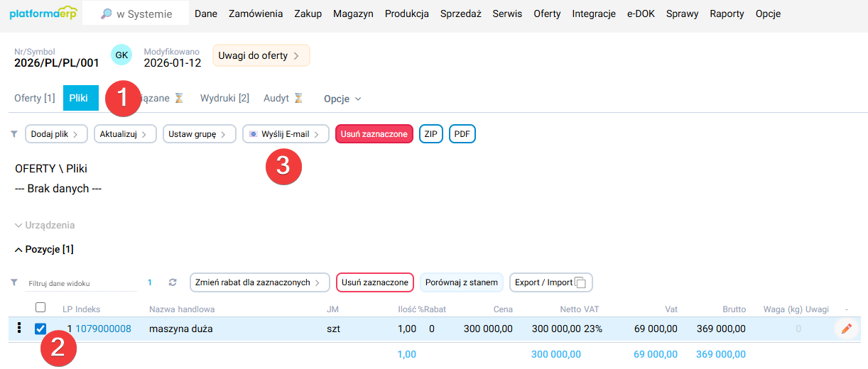Open the Dane menu
This screenshot has width=868, height=369.
205,13
